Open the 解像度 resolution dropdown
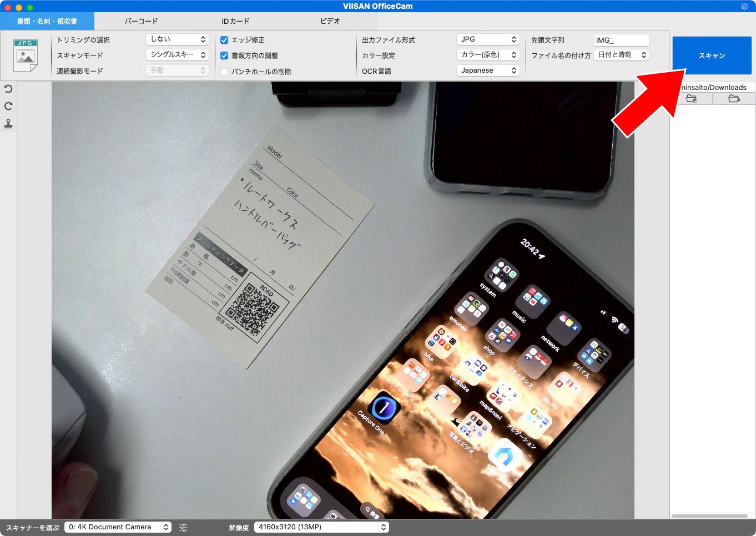This screenshot has height=536, width=756. [x=321, y=527]
